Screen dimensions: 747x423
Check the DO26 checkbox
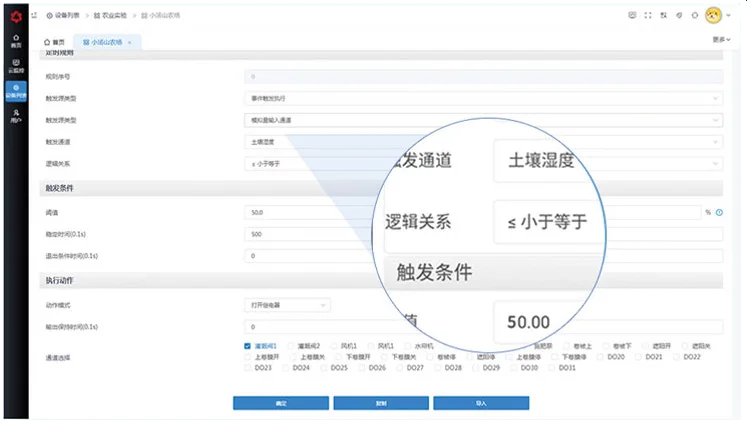[x=362, y=368]
